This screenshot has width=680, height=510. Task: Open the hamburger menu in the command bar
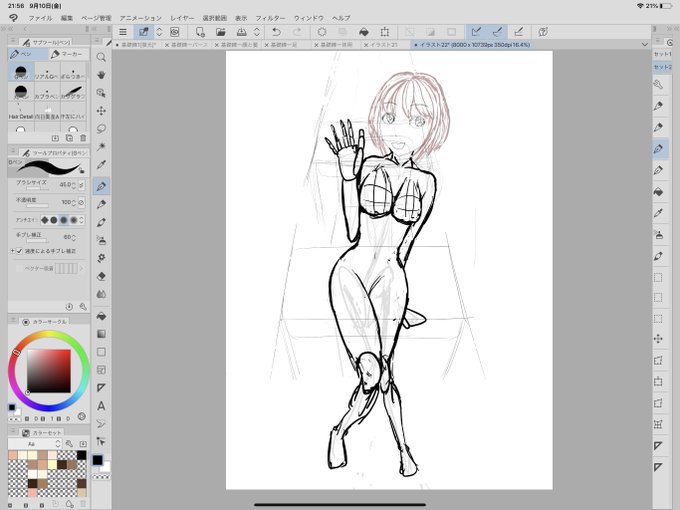[123, 32]
